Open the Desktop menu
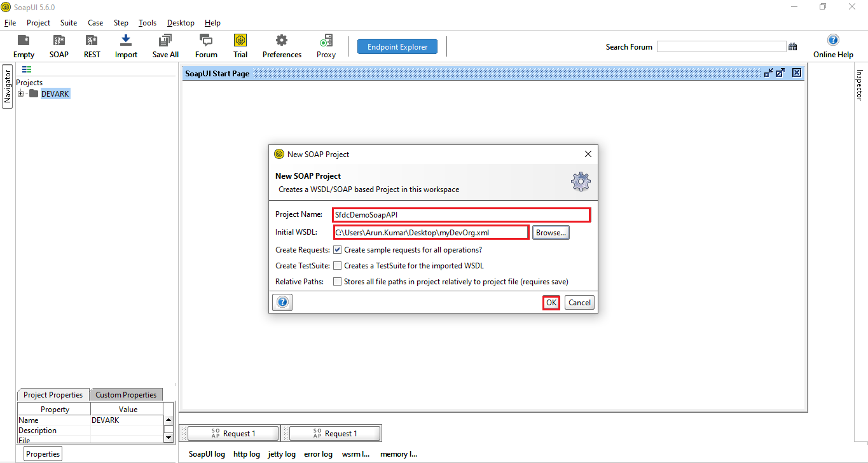 pos(181,23)
